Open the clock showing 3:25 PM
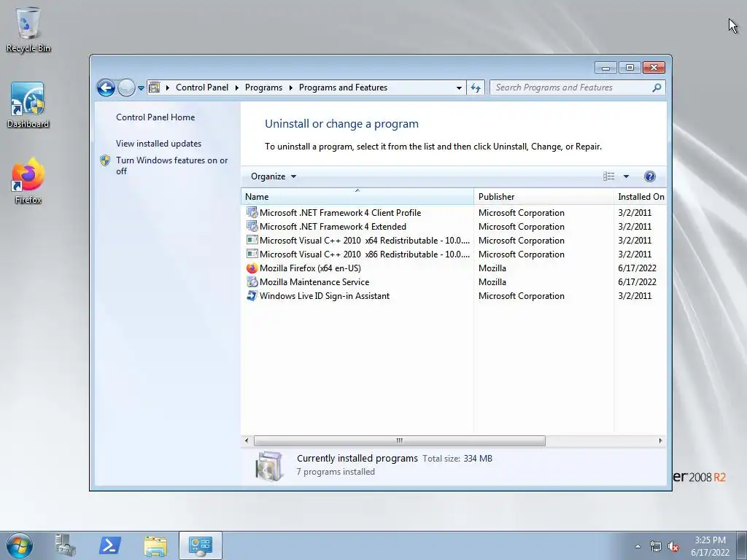 [x=710, y=546]
